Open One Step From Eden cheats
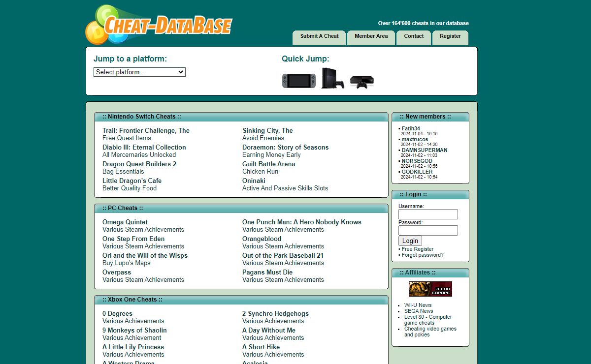The height and width of the screenshot is (364, 591). pos(133,239)
